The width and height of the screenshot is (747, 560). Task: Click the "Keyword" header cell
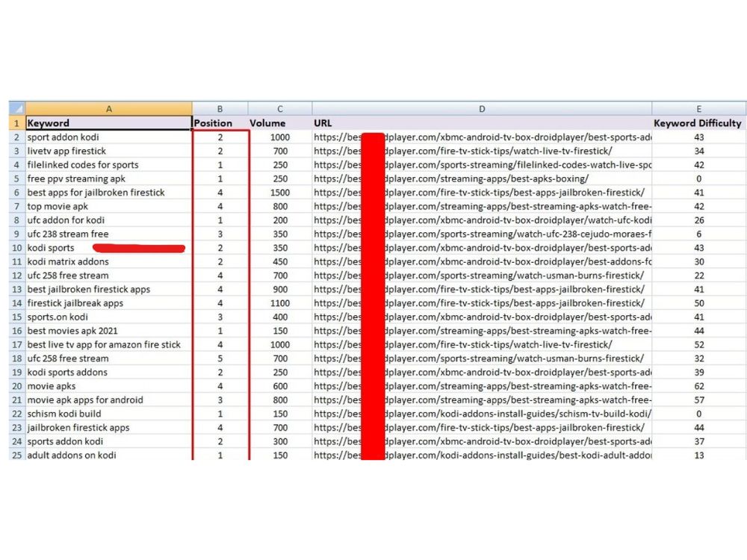coord(108,123)
